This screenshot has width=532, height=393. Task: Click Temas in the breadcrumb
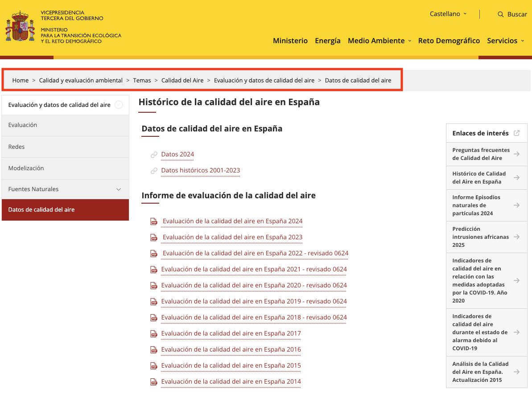(142, 80)
